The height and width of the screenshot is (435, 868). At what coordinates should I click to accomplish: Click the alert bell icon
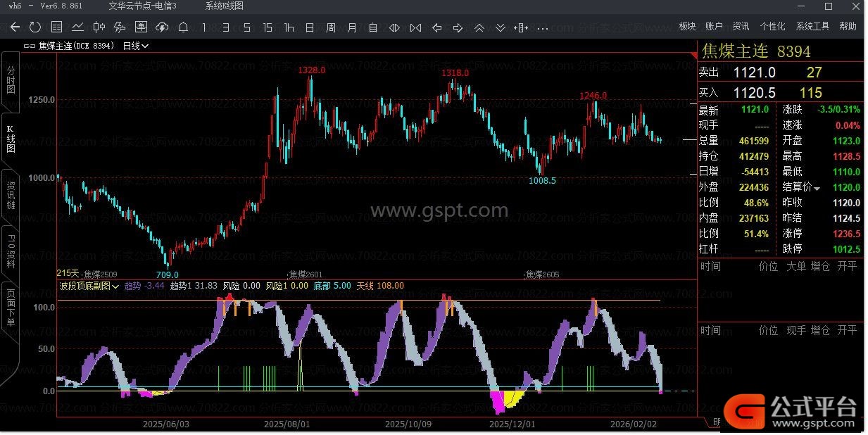183,27
